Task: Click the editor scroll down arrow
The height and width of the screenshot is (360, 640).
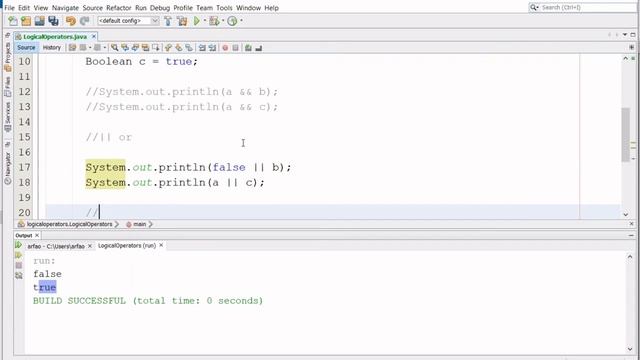Action: click(x=626, y=214)
